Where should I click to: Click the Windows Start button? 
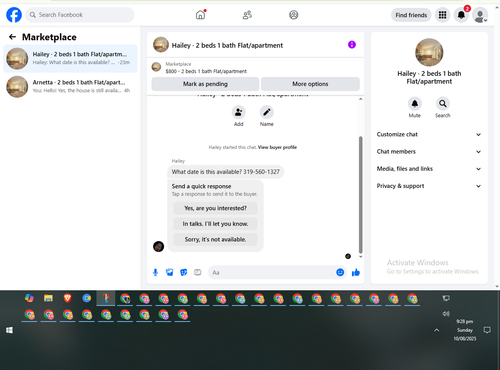pos(9,330)
